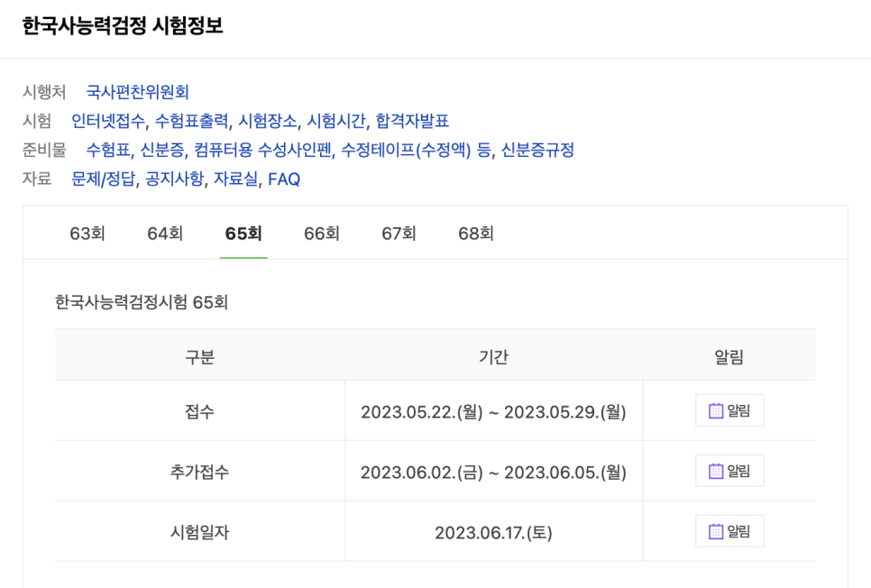Viewport: 871px width, 588px height.
Task: Click the 신분증 link under 준비물
Action: tap(162, 150)
